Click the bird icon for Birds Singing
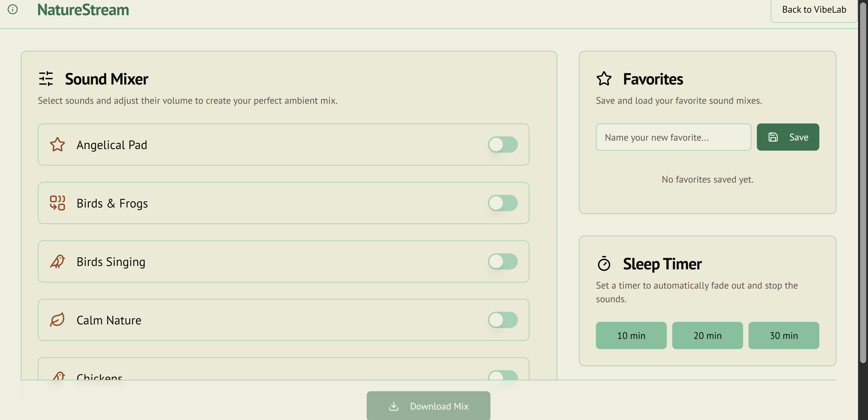The height and width of the screenshot is (420, 868). [x=57, y=261]
